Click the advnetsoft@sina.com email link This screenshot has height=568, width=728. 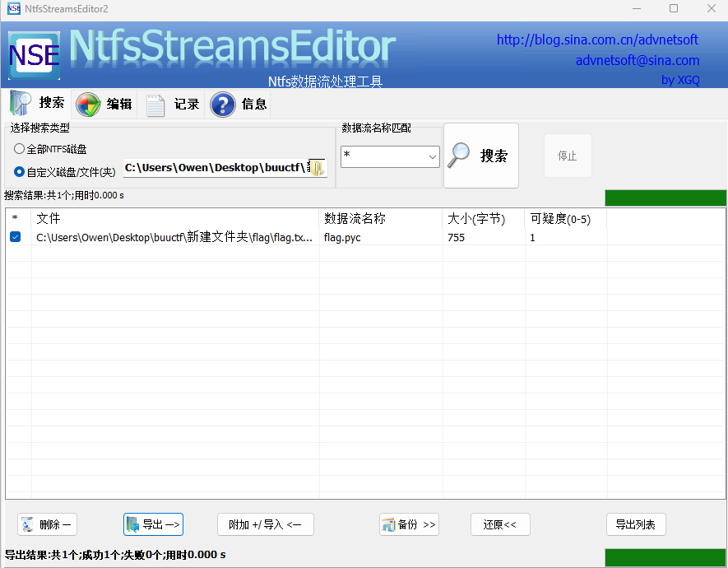pyautogui.click(x=638, y=60)
